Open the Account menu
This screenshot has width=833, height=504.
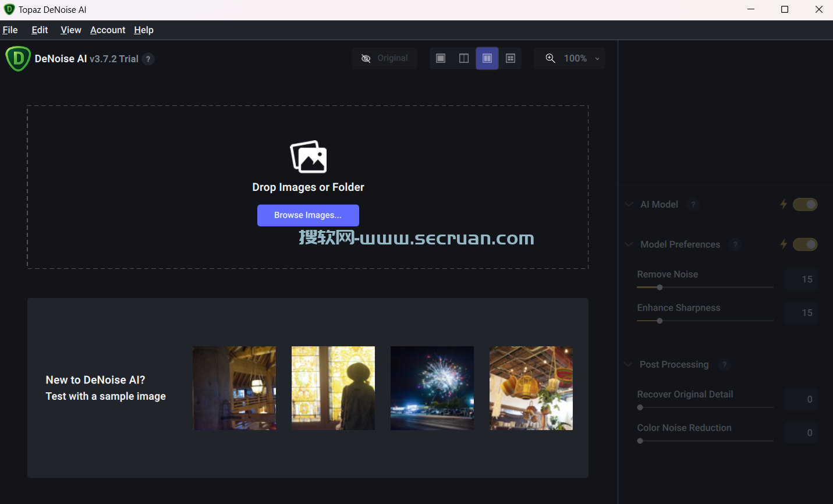[x=108, y=30]
